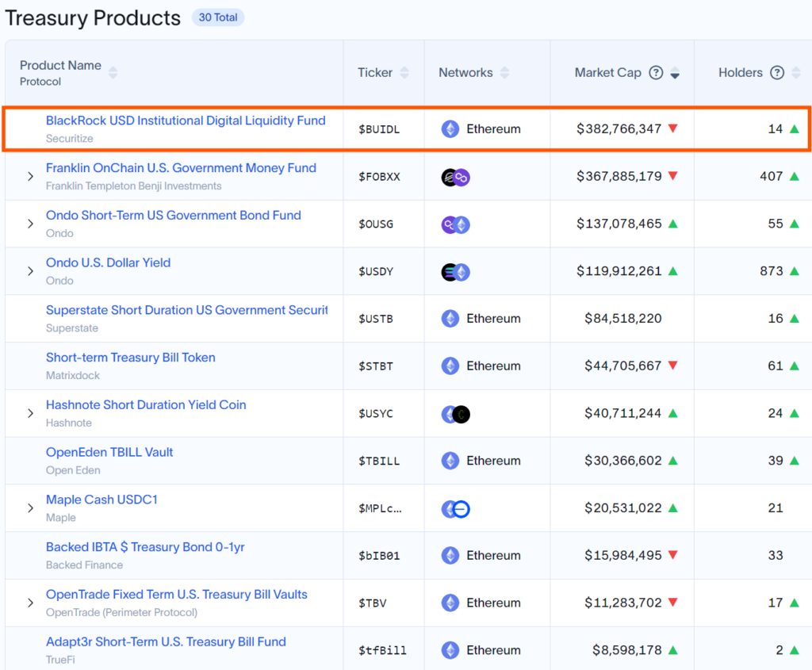Expand the Hashnote Short Duration Yield Coin row

pos(30,414)
